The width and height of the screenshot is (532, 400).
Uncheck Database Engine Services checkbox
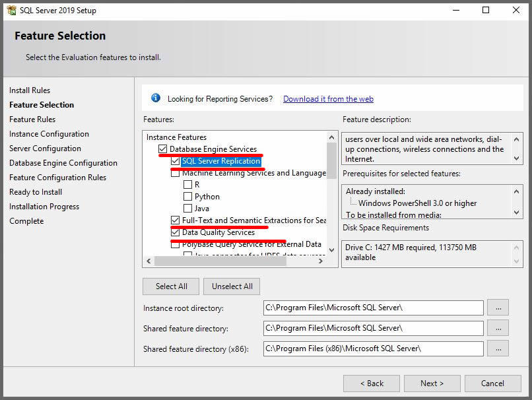pyautogui.click(x=163, y=149)
